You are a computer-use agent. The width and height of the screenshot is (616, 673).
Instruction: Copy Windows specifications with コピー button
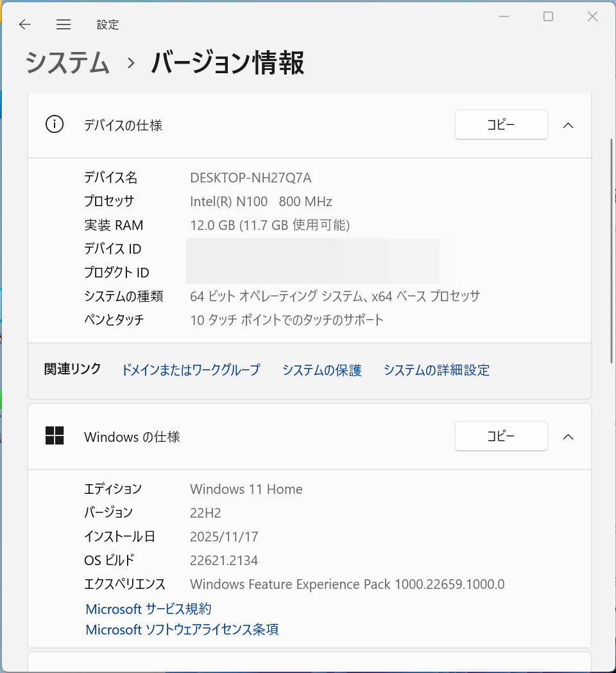[x=501, y=437]
